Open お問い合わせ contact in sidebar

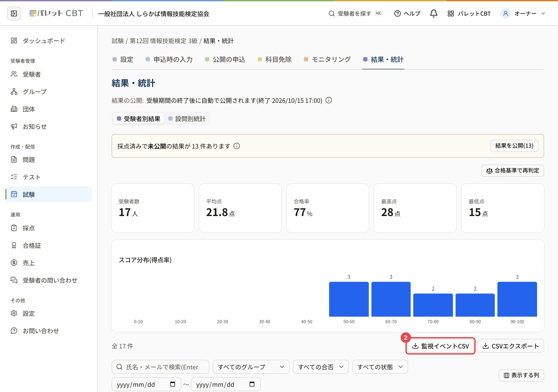click(49, 331)
